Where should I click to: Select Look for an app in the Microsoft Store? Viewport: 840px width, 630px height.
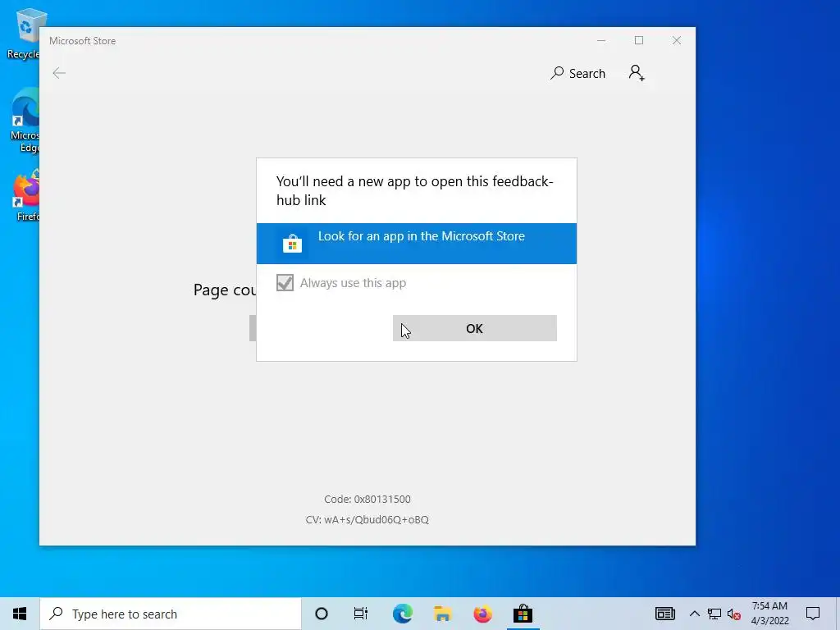416,243
